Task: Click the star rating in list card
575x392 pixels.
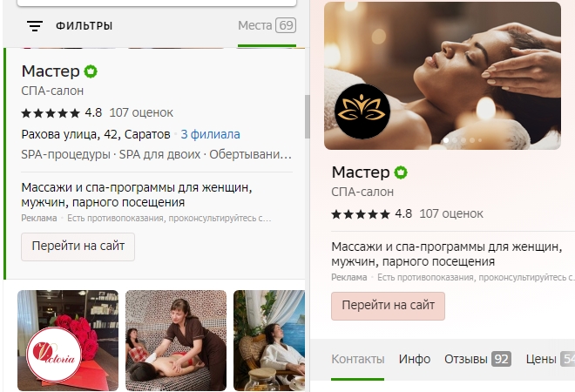Action: point(51,113)
